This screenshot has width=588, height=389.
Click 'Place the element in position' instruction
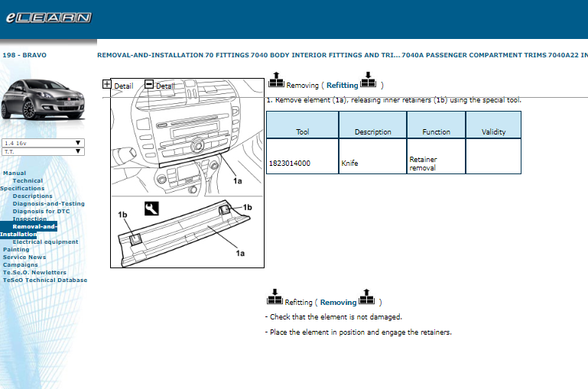[358, 332]
